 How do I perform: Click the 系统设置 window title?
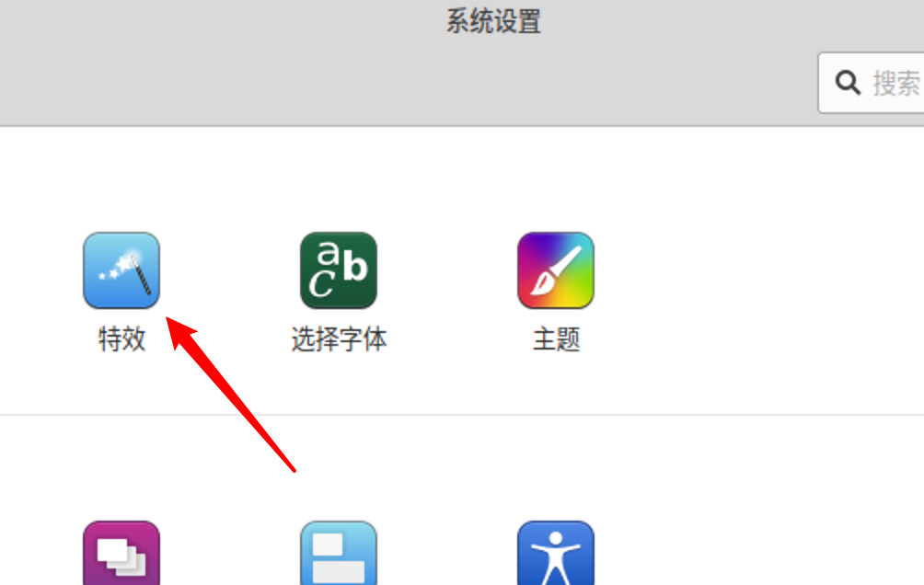493,22
